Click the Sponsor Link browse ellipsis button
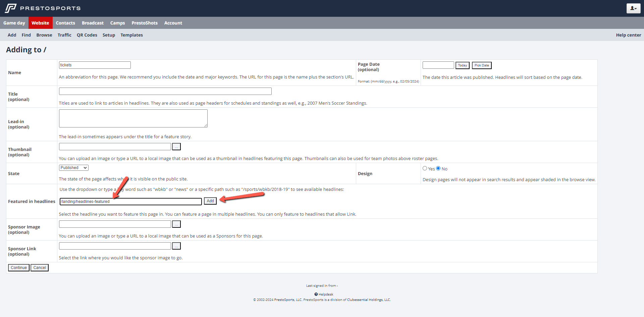The width and height of the screenshot is (644, 317). [176, 246]
